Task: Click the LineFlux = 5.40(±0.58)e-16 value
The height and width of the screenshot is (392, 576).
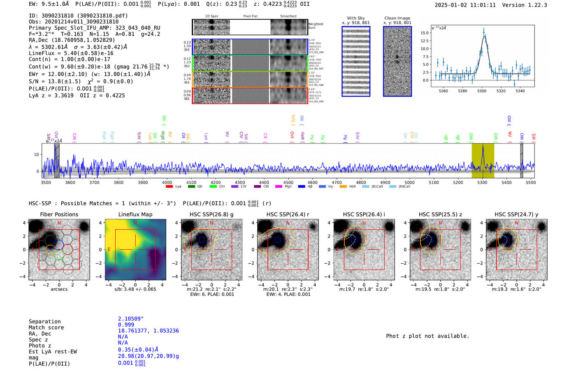Action: click(71, 53)
